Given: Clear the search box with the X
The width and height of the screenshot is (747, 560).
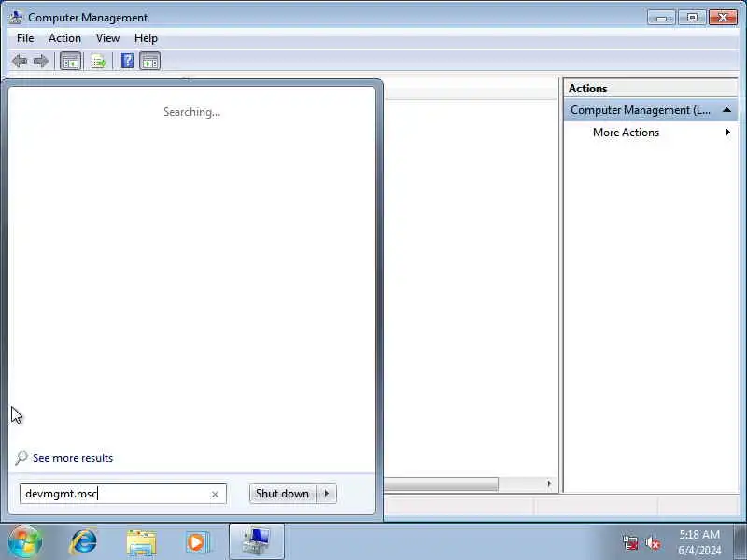Looking at the screenshot, I should (215, 495).
